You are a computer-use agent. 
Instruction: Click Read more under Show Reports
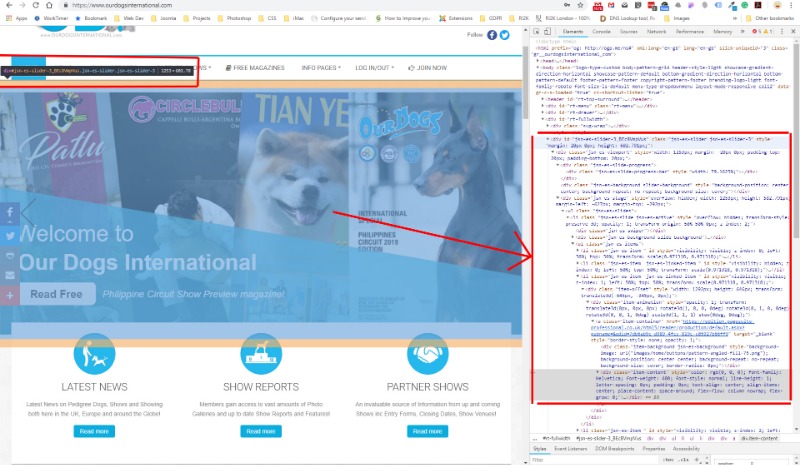(x=261, y=431)
